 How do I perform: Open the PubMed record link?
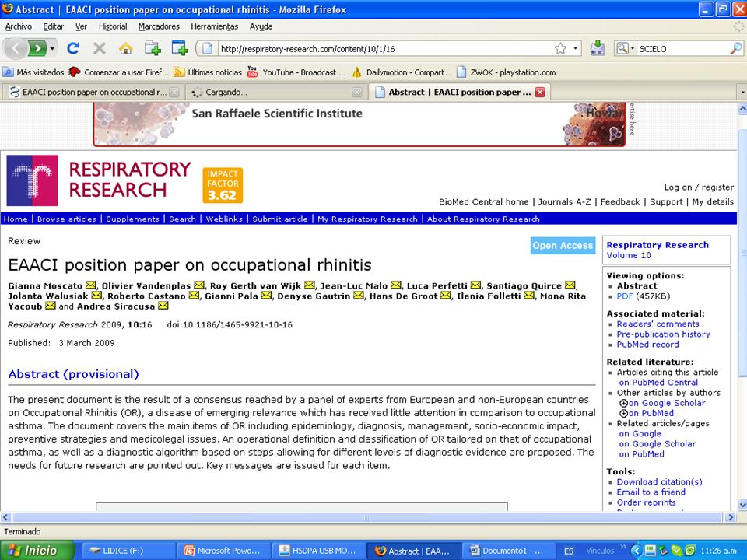click(x=647, y=345)
